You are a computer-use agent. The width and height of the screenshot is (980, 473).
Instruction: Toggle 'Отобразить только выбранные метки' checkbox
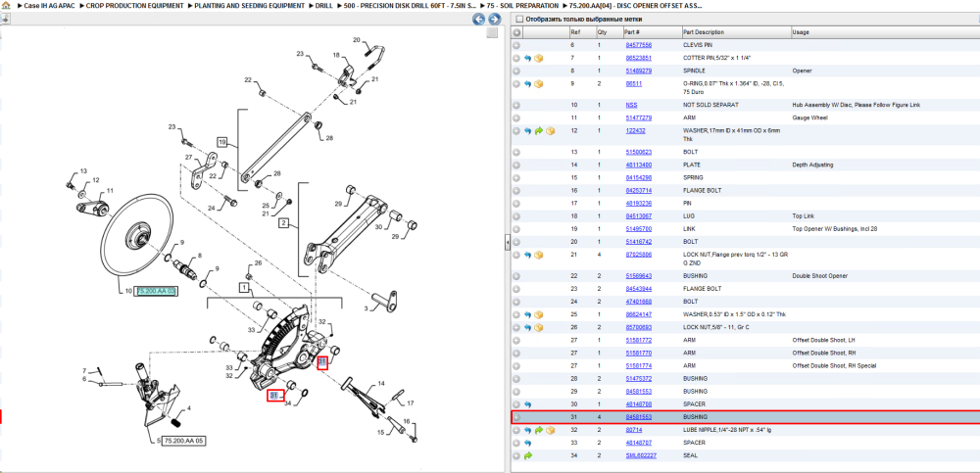[x=519, y=20]
